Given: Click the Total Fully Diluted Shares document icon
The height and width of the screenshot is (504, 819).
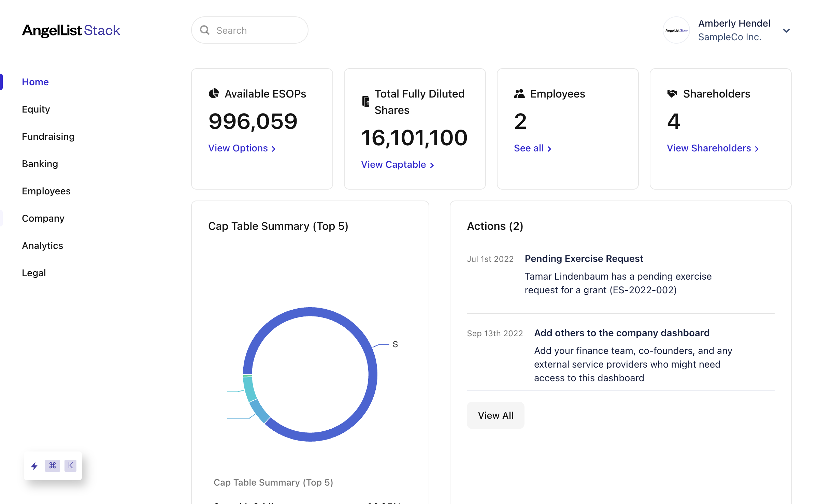Looking at the screenshot, I should point(365,102).
